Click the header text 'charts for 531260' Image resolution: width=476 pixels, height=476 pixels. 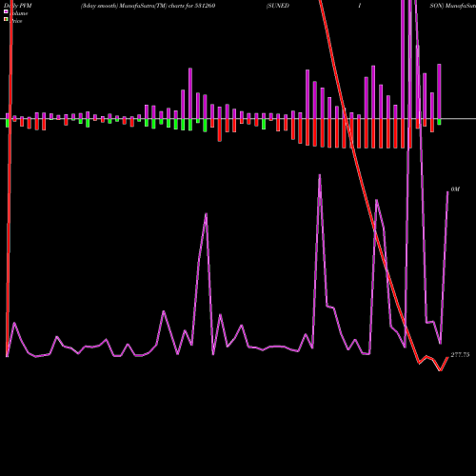(191, 6)
